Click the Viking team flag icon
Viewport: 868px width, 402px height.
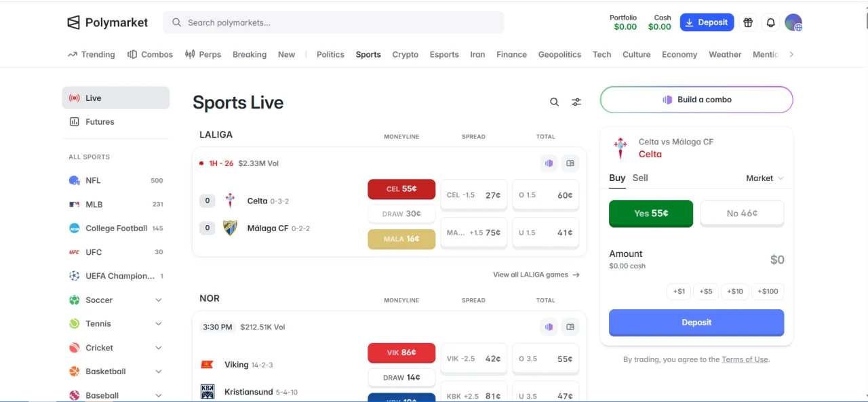pyautogui.click(x=208, y=365)
